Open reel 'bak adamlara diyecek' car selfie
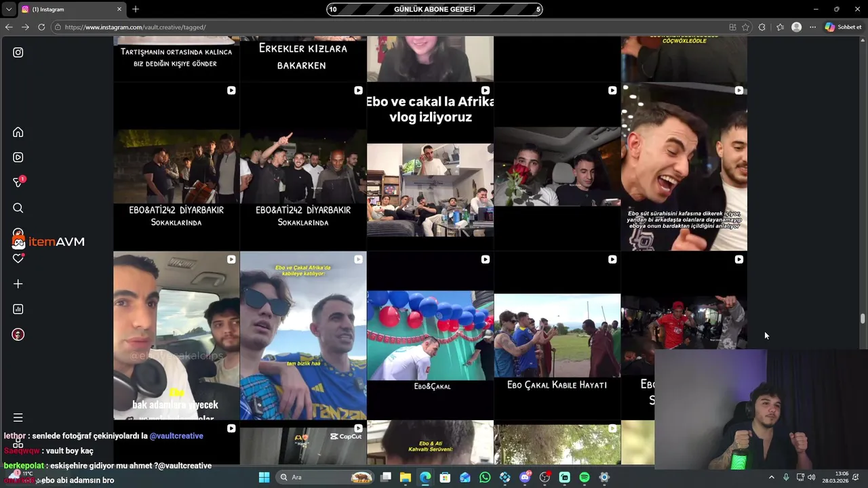 (x=176, y=335)
